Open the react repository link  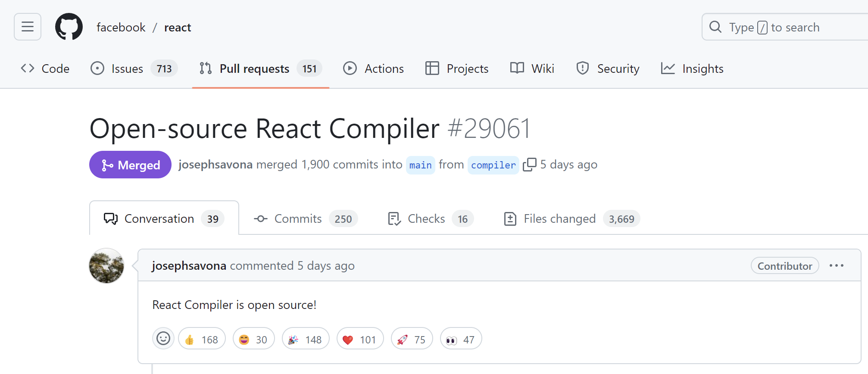pos(178,28)
